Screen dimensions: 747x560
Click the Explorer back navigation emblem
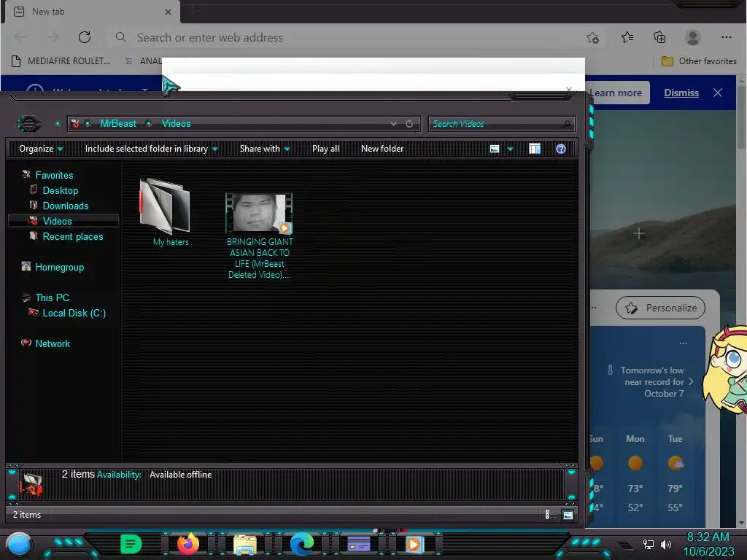[x=29, y=124]
